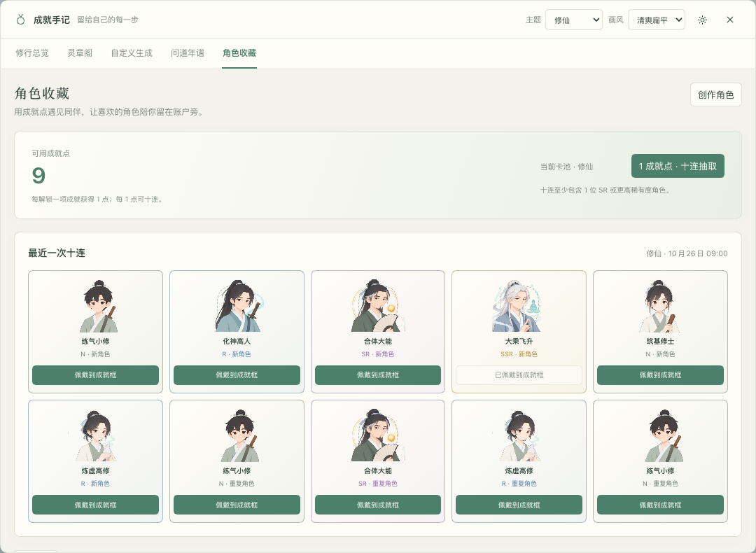
Task: Equip 炼虚高修 (R · 新角色) to the frame
Action: 95,505
